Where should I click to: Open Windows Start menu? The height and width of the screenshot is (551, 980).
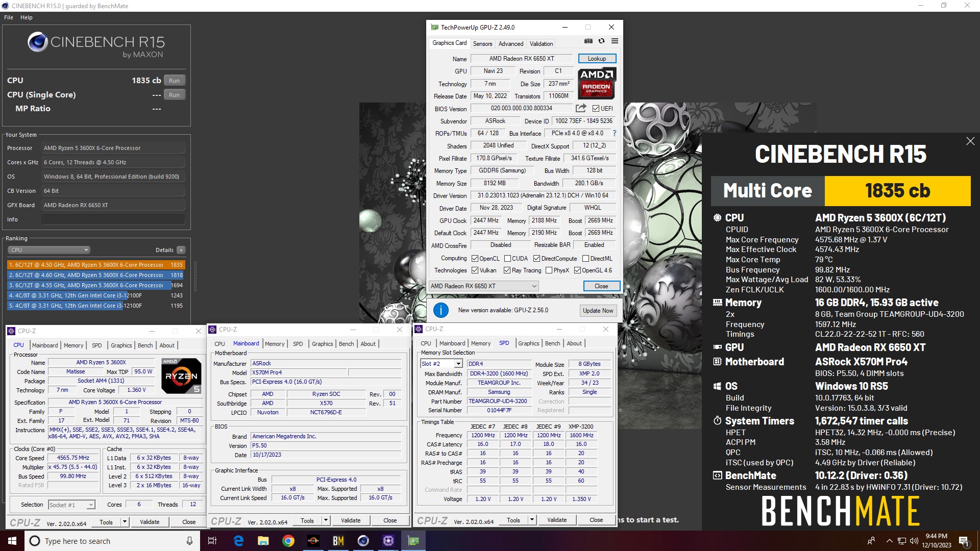[x=12, y=541]
